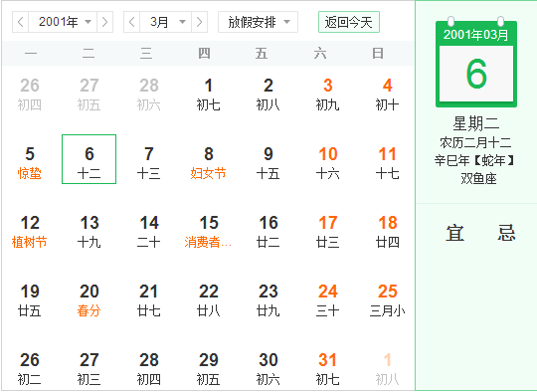Select highlighted March 6 十二
The image size is (537, 392).
click(x=89, y=159)
